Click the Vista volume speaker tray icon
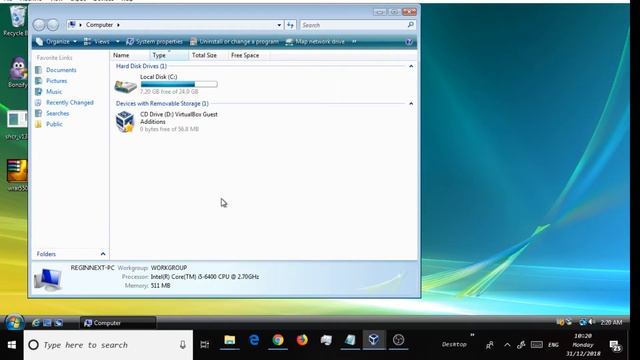Image resolution: width=640 pixels, height=360 pixels. [x=592, y=322]
